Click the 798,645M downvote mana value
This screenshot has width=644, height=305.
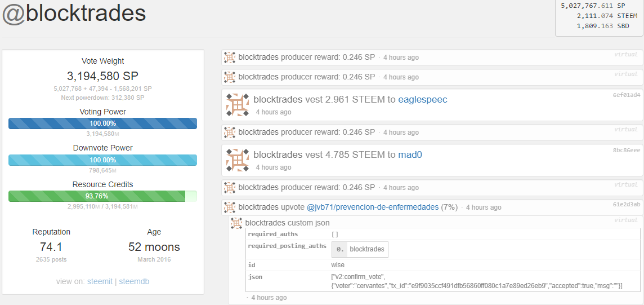pyautogui.click(x=101, y=170)
